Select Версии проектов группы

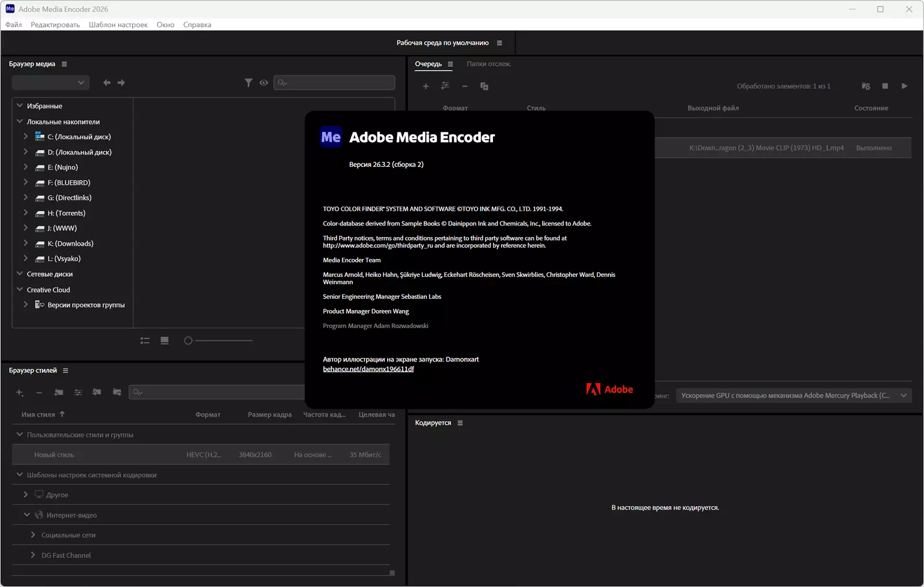86,305
